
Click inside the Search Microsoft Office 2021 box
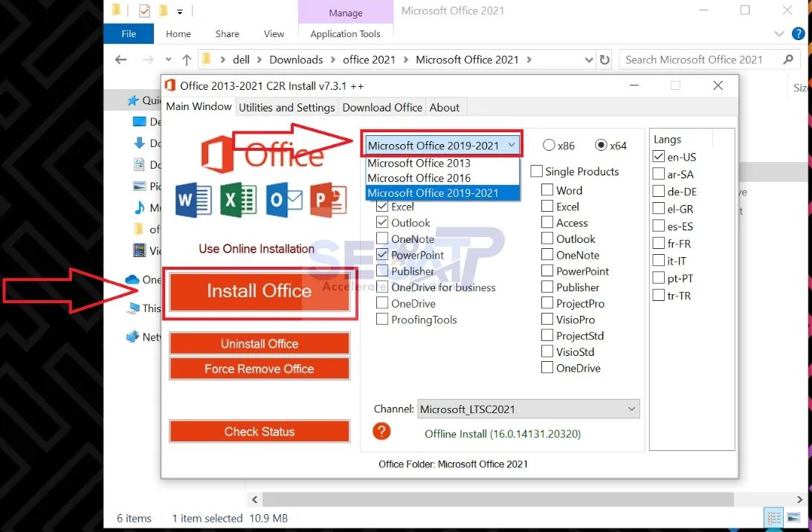click(x=699, y=59)
